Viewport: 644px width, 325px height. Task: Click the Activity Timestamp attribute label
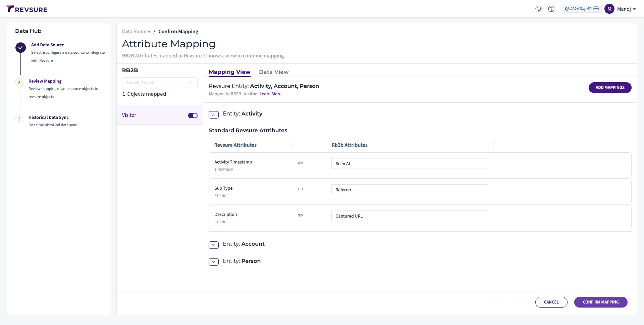pyautogui.click(x=233, y=162)
